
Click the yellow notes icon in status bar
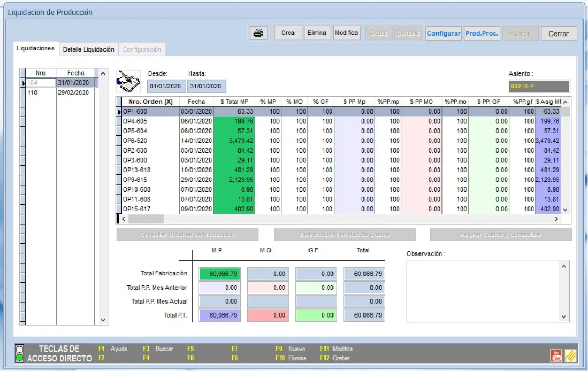(570, 355)
